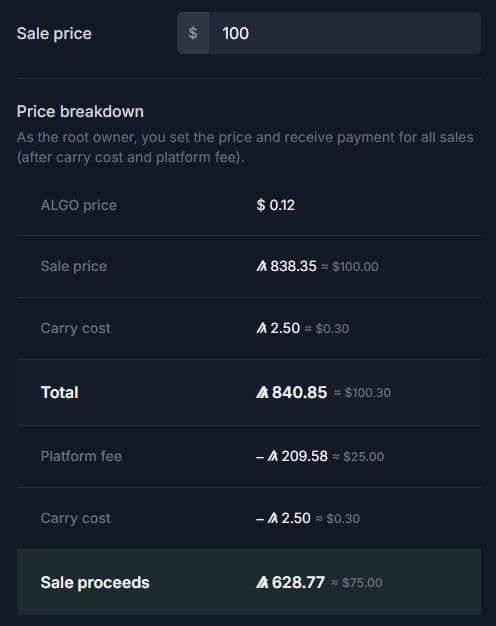496x626 pixels.
Task: Click the ≈ $25.00 platform fee conversion
Action: pos(358,456)
